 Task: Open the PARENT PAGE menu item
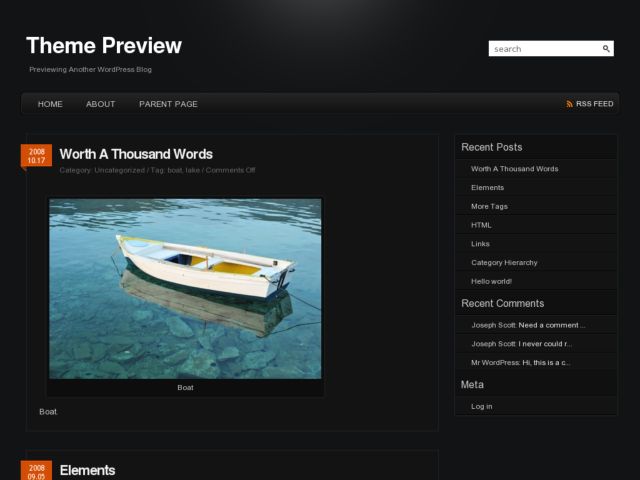[168, 104]
